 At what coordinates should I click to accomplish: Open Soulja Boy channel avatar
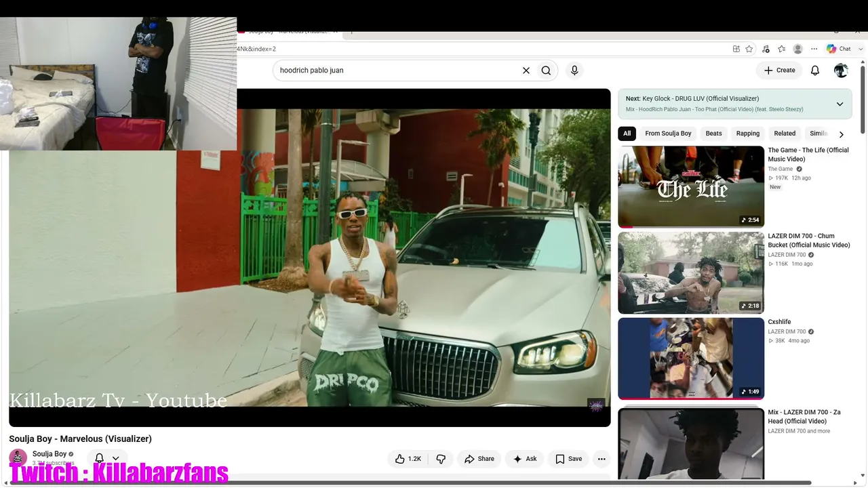click(18, 457)
